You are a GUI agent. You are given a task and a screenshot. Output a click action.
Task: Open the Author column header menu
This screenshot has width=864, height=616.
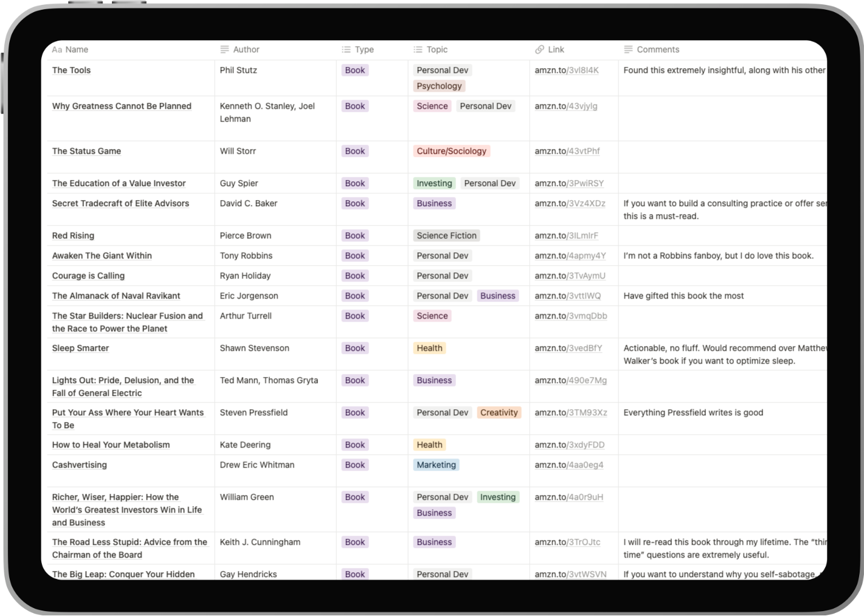coord(246,50)
